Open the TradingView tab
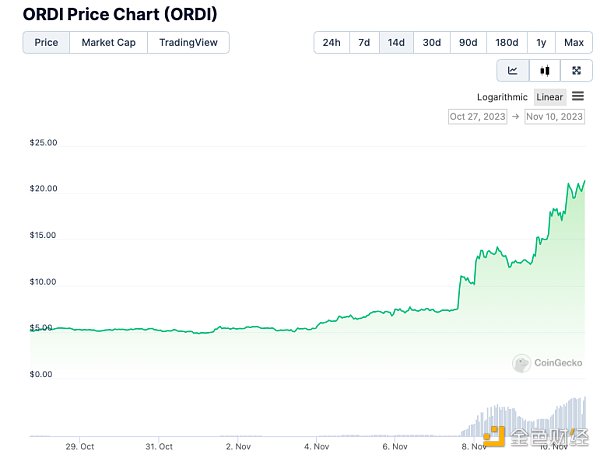 tap(189, 42)
